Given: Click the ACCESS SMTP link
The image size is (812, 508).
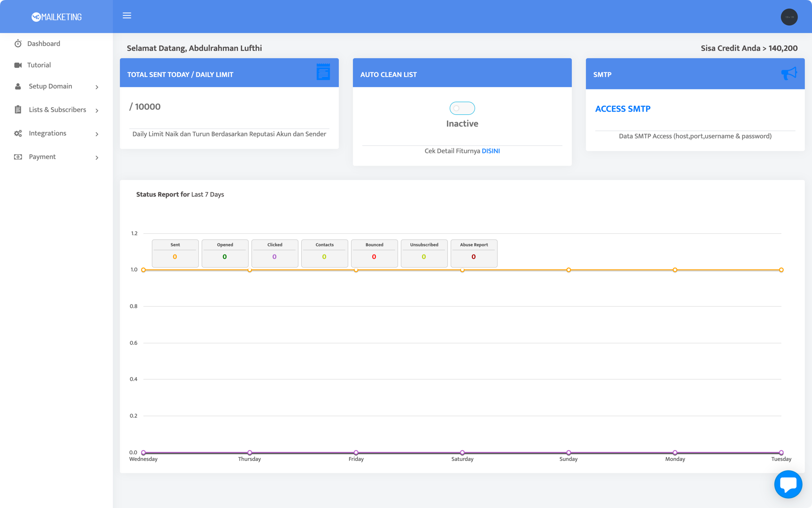Looking at the screenshot, I should click(623, 109).
